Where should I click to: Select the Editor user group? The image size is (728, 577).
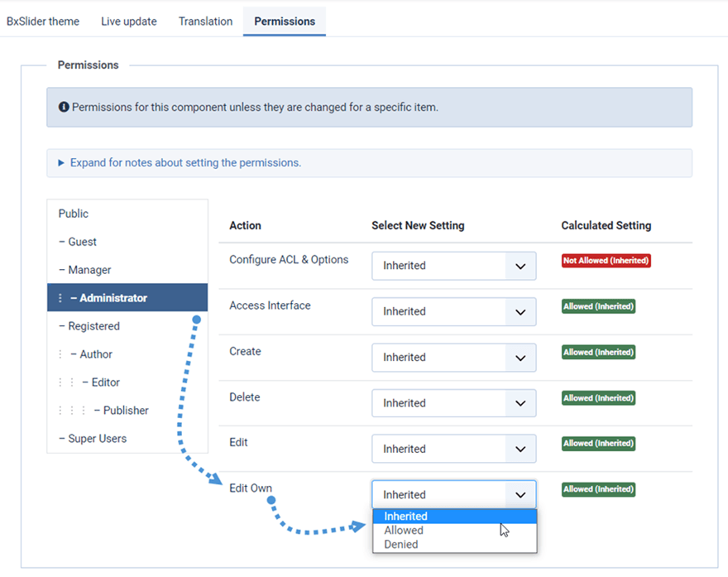(105, 382)
